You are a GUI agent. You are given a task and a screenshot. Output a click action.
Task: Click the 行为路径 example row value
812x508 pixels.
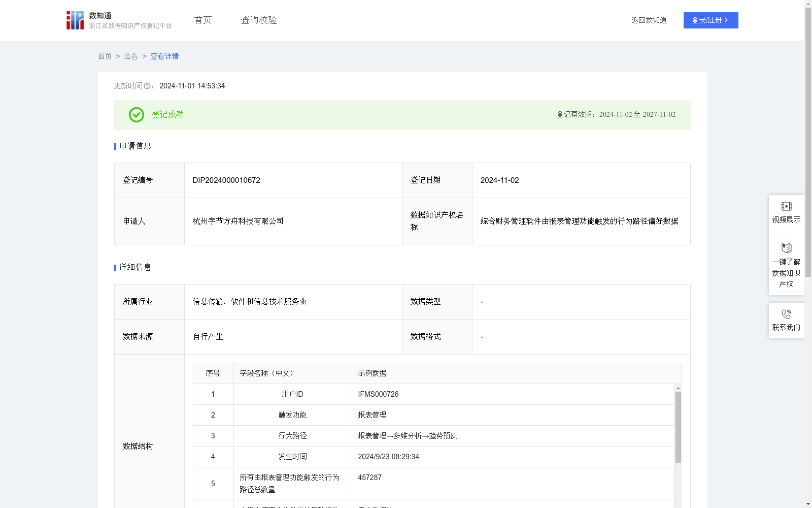(x=407, y=435)
